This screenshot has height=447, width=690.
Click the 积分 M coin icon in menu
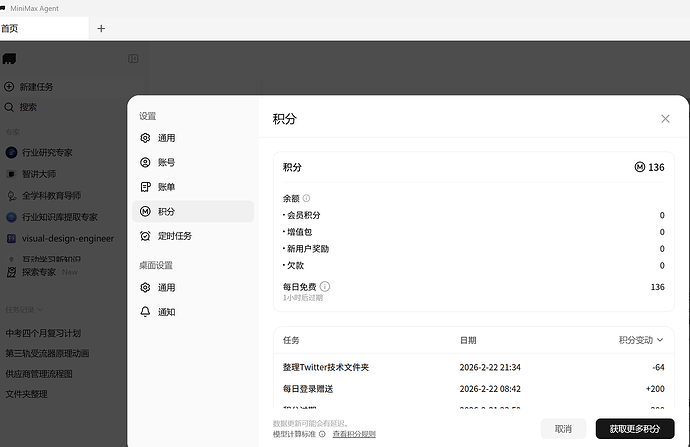pyautogui.click(x=145, y=212)
